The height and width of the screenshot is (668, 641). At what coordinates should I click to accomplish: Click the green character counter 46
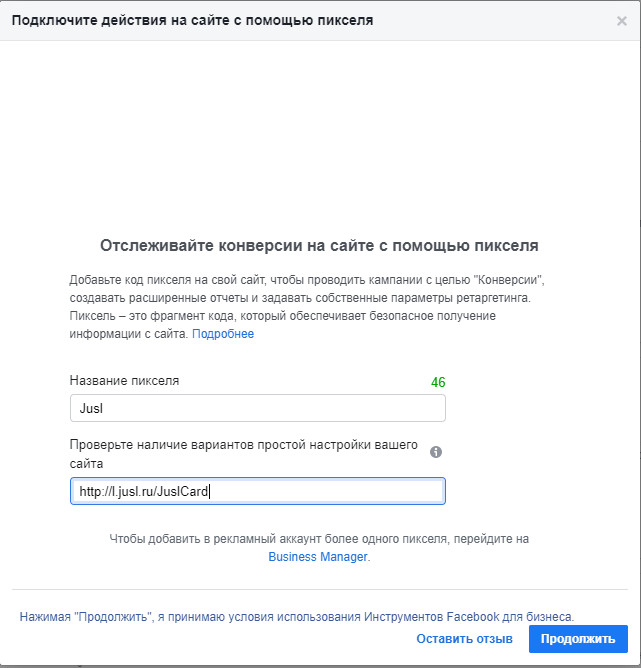[438, 382]
